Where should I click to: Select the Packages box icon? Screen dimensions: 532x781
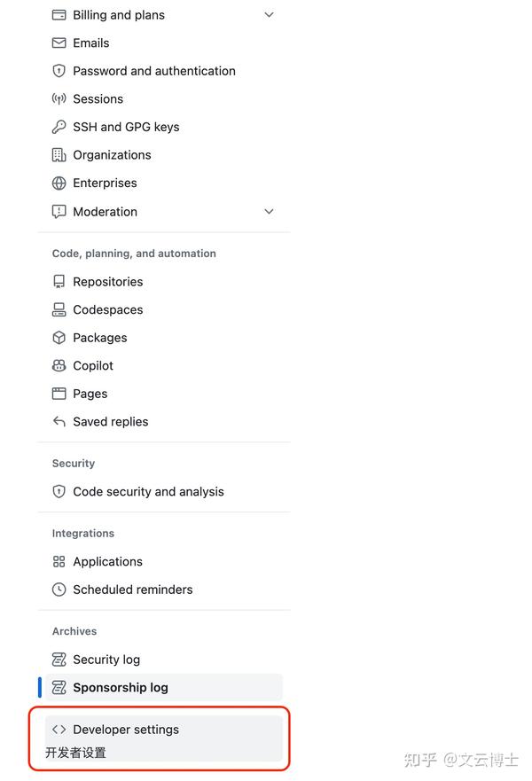click(58, 338)
